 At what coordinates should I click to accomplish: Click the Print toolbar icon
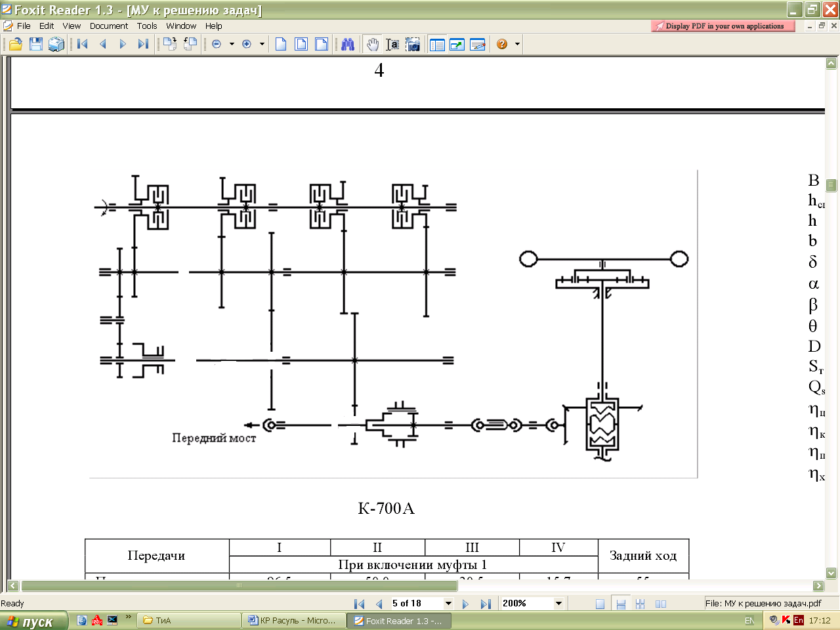tap(56, 44)
